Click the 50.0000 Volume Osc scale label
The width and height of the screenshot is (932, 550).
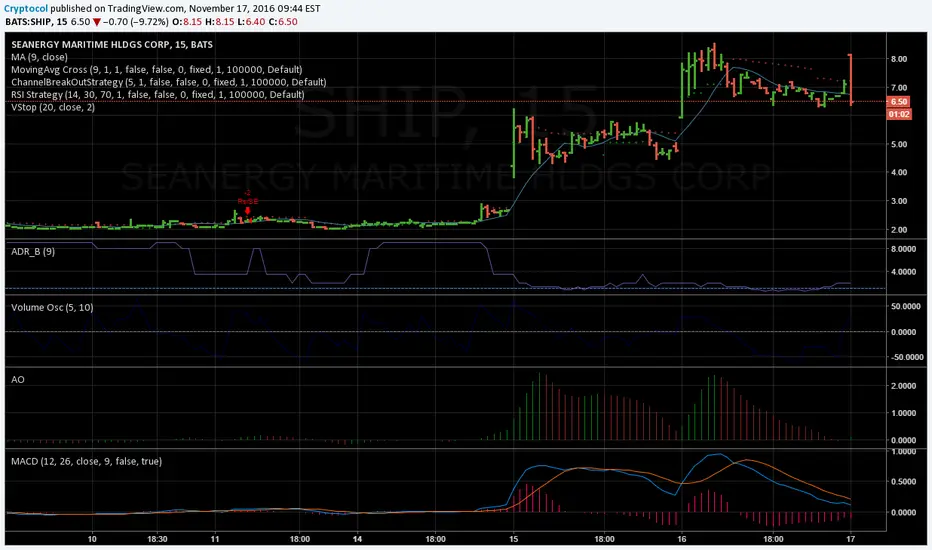907,306
